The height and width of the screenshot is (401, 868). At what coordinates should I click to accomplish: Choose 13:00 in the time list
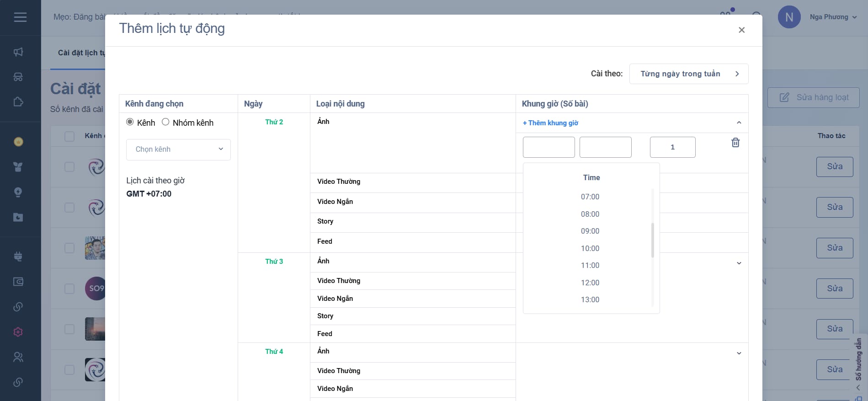pos(590,300)
